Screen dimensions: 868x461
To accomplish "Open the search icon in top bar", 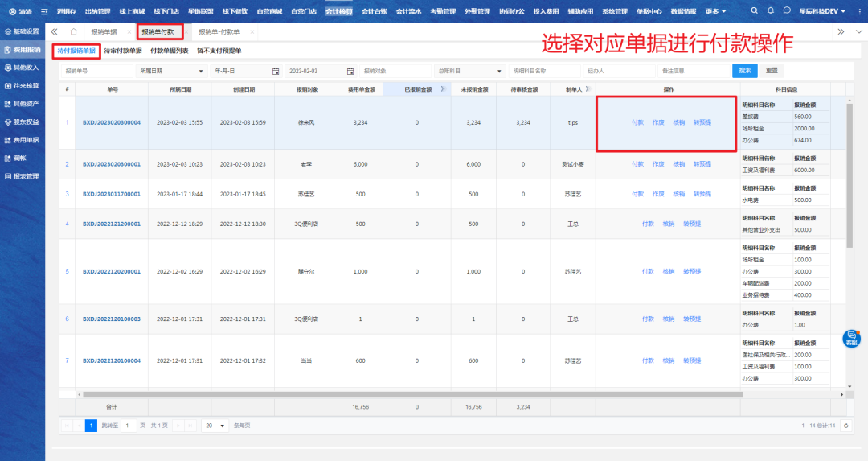I will [754, 11].
